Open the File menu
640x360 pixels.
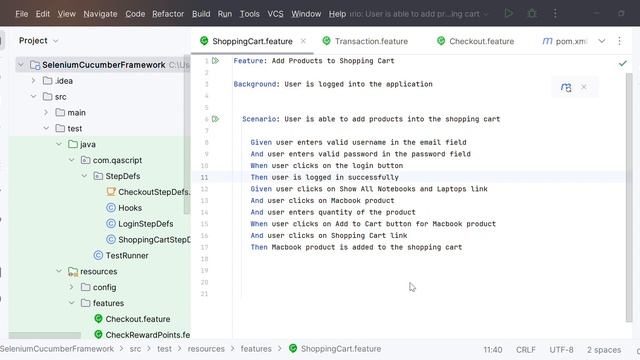click(22, 14)
